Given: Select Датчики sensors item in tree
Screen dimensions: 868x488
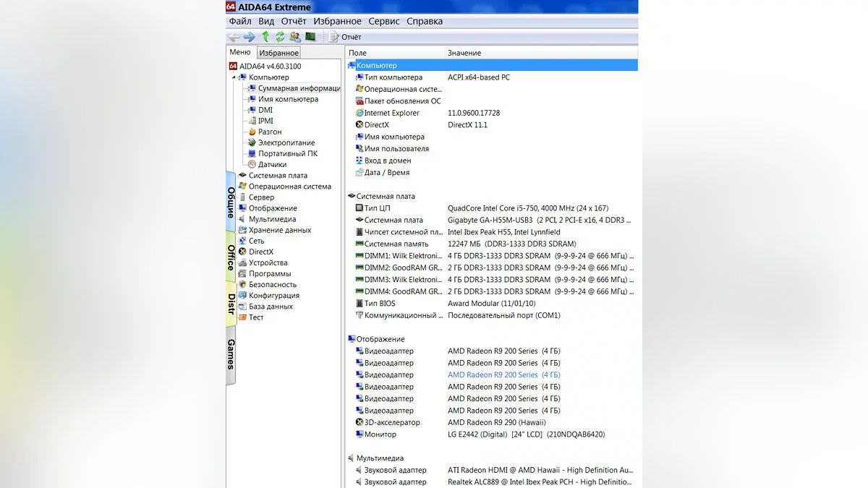Looking at the screenshot, I should coord(272,165).
